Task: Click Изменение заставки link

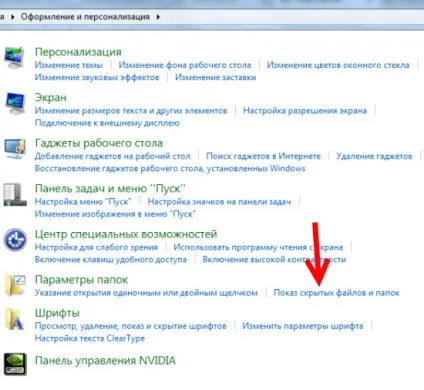Action: (216, 77)
